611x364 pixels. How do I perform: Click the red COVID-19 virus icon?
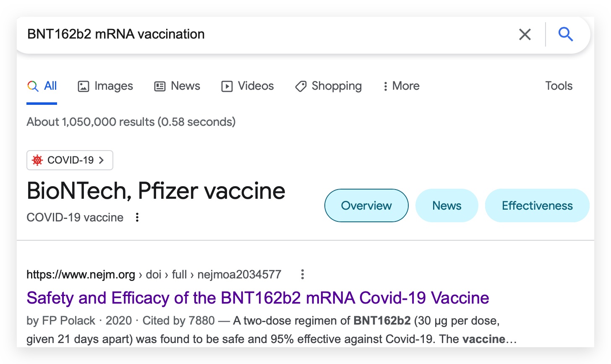coord(37,160)
